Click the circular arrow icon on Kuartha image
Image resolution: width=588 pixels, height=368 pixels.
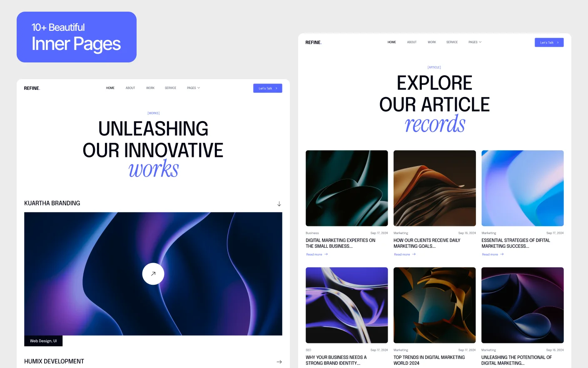[153, 274]
